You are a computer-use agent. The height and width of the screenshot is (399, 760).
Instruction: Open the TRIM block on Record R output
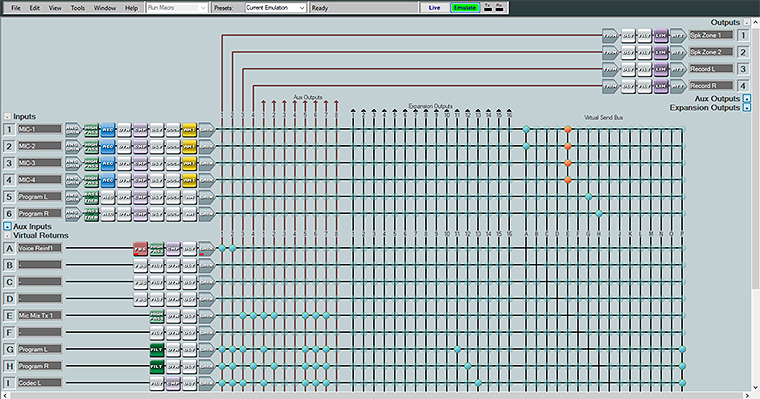[610, 86]
